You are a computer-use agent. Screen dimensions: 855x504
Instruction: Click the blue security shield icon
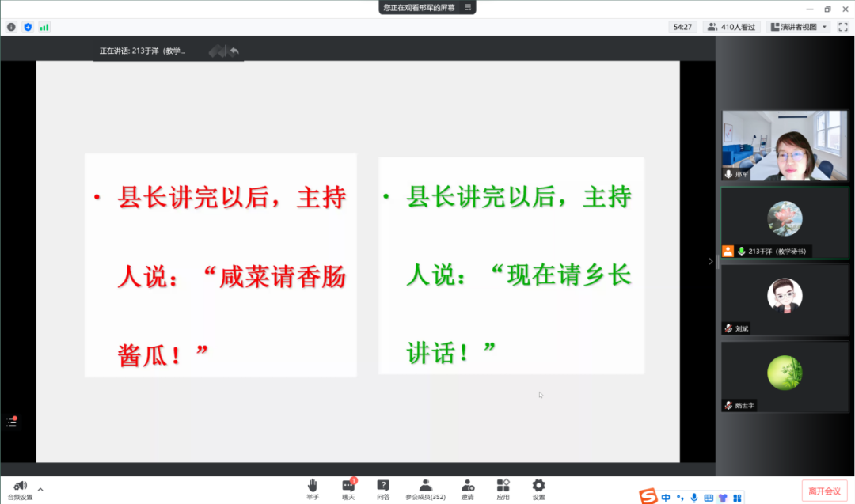pyautogui.click(x=28, y=27)
